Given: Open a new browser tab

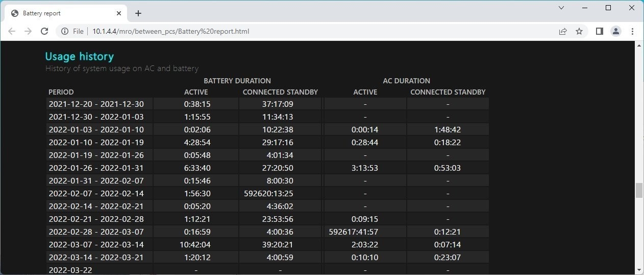Looking at the screenshot, I should 138,13.
